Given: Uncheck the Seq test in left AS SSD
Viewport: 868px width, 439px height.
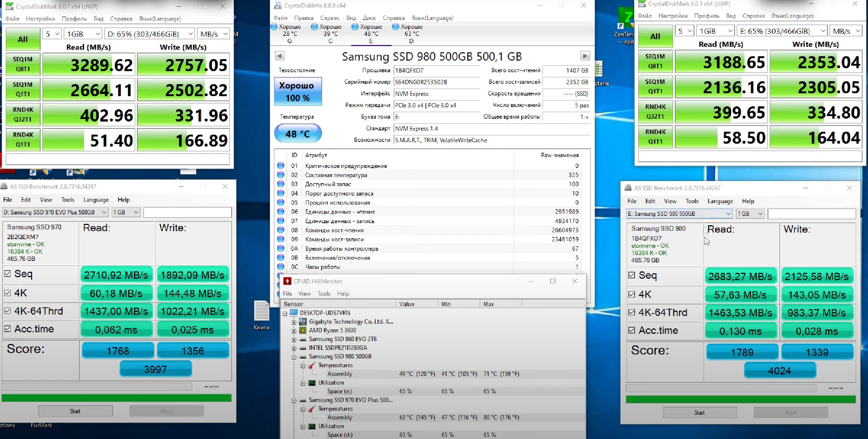Looking at the screenshot, I should click(x=8, y=274).
